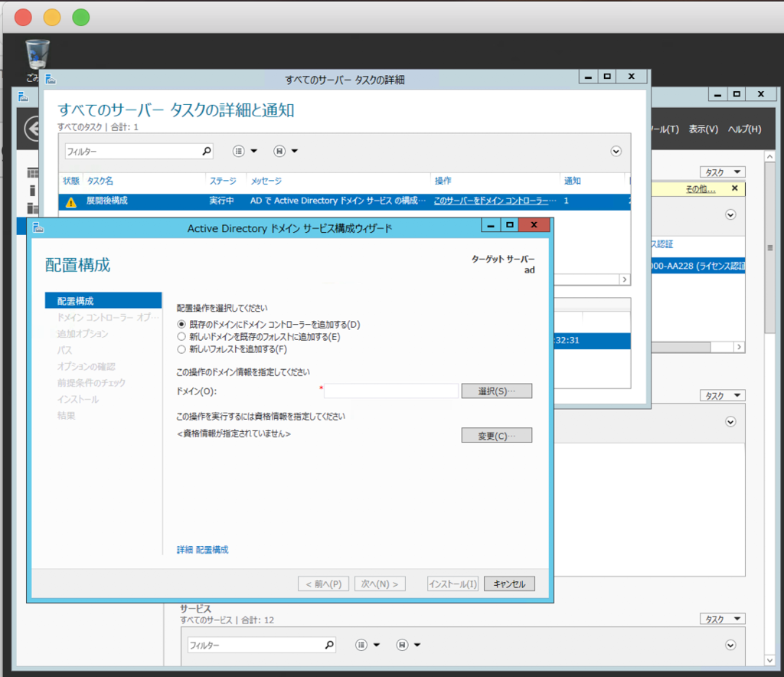
Task: Expand chevron below notification bar
Action: pyautogui.click(x=730, y=215)
